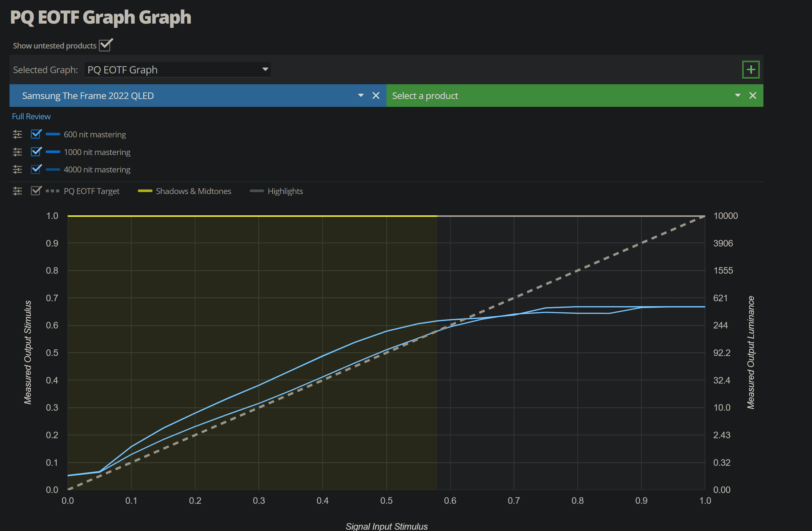Click the 621 luminance axis value

coord(720,298)
